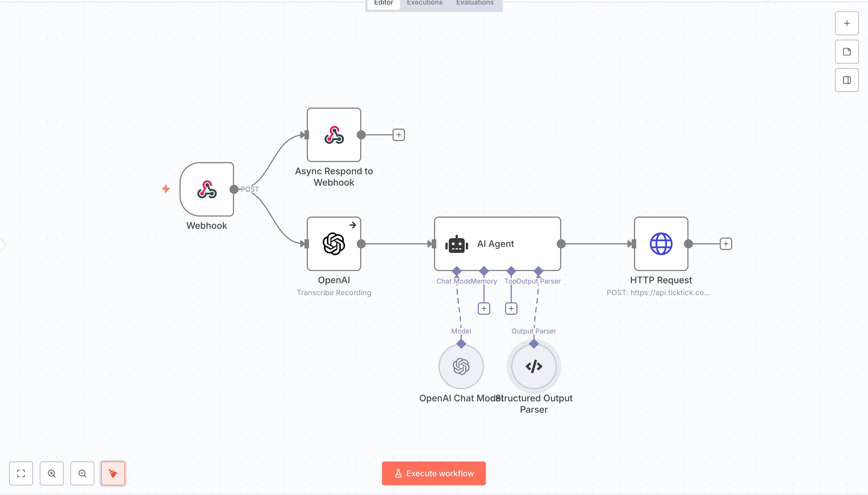
Task: Switch to the Executions tab
Action: [424, 3]
